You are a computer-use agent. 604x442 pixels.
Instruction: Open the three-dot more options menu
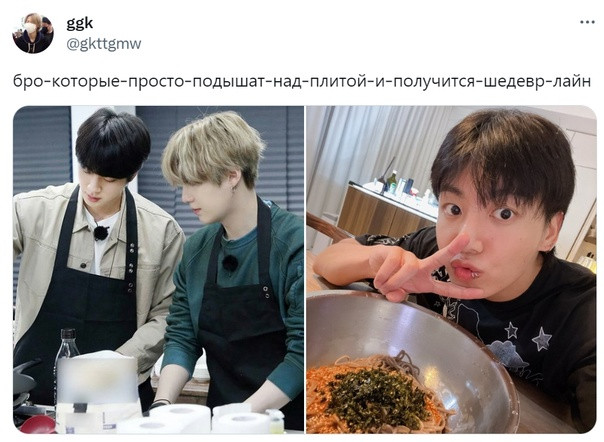tap(587, 22)
